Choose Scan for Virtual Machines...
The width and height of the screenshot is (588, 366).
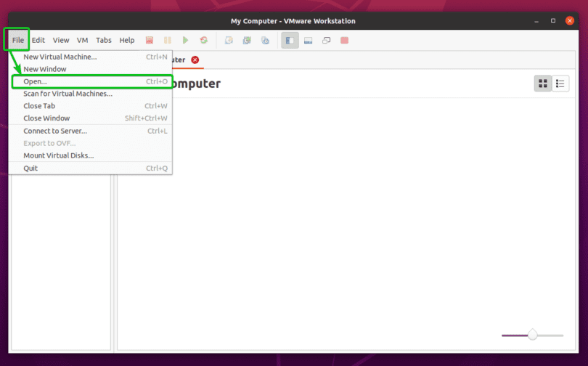click(90, 94)
